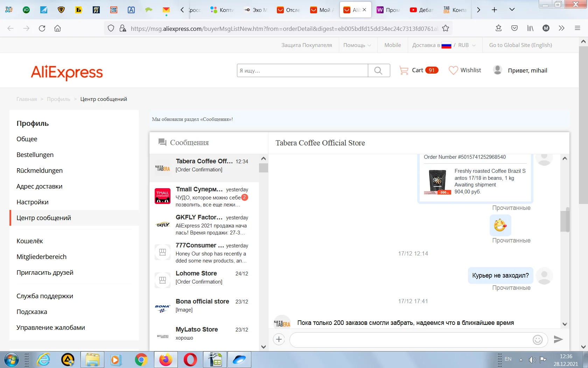588x368 pixels.
Task: Switch to the Эхо М tab
Action: (x=256, y=10)
